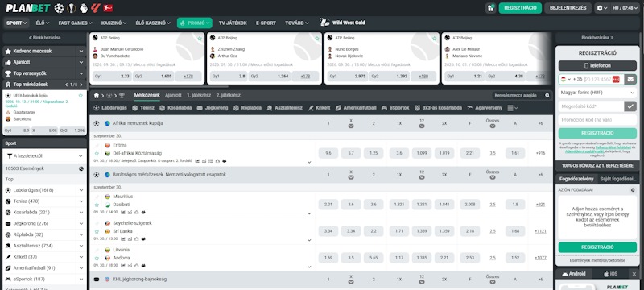Open the A kezdetektől time filter
644x290 pixels.
[x=44, y=156]
